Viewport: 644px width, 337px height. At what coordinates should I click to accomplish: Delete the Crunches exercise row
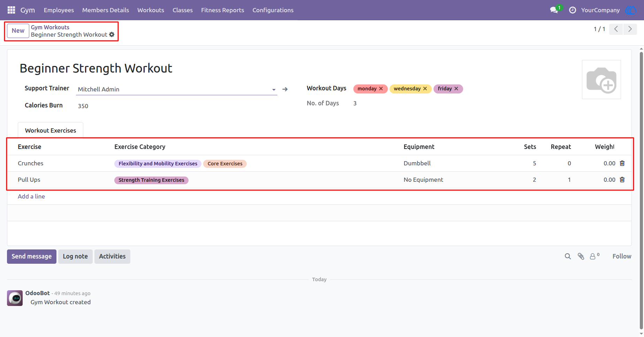pyautogui.click(x=622, y=163)
